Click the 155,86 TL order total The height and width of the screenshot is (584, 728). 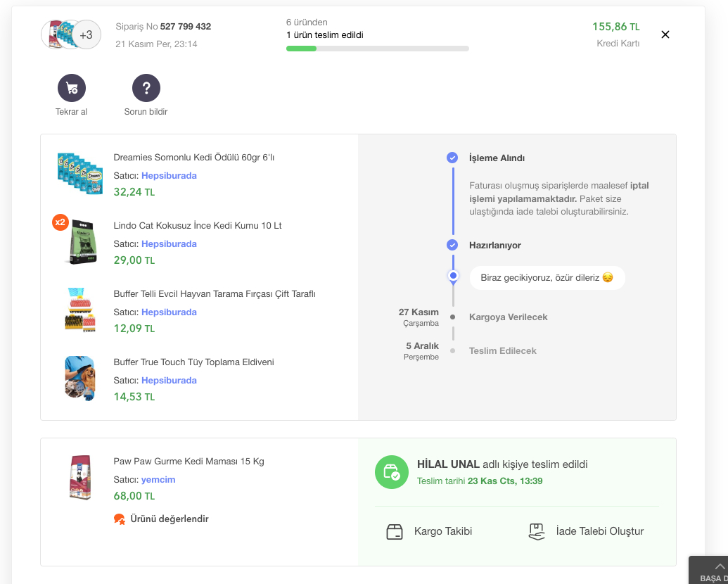point(615,27)
